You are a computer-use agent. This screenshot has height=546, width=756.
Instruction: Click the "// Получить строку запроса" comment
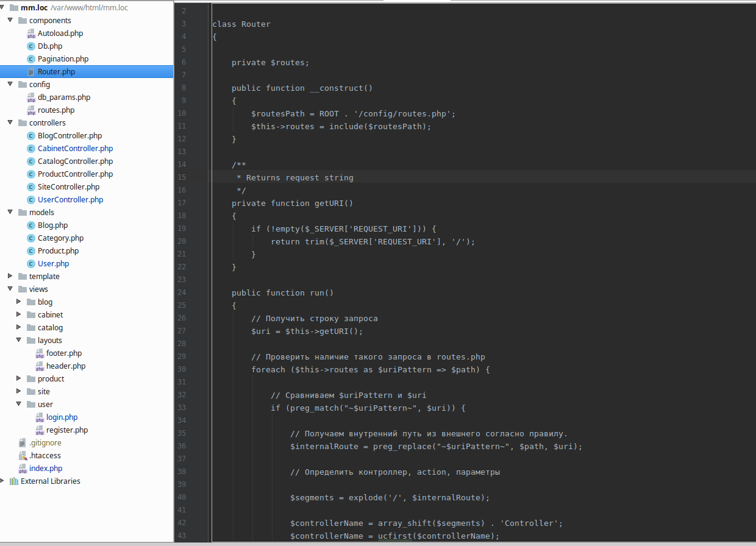point(315,318)
